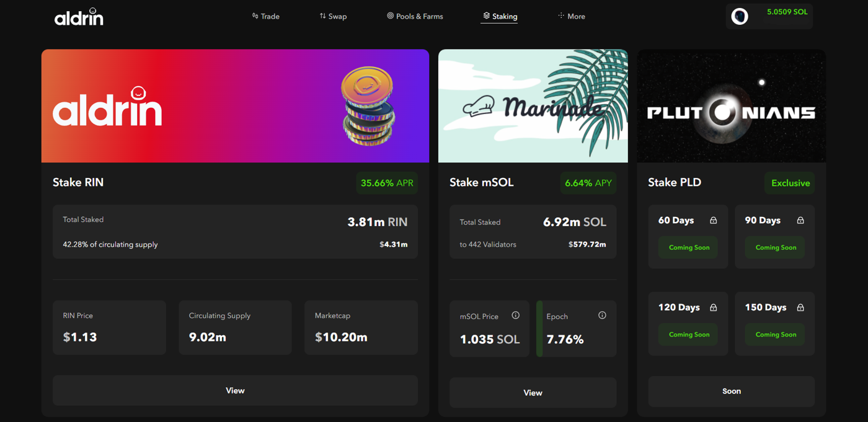Click the Staking layers icon

[486, 15]
